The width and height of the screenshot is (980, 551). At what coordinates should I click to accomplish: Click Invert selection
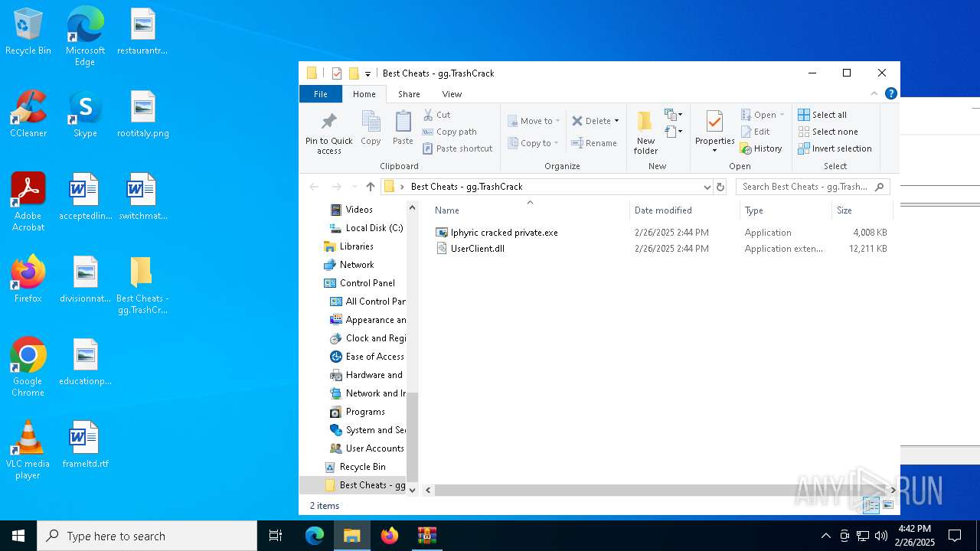point(835,148)
